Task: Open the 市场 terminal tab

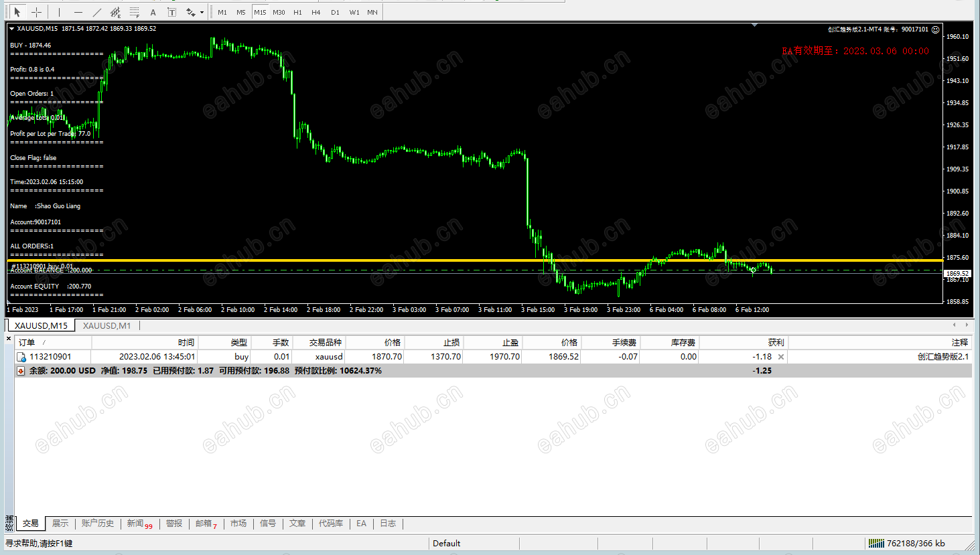Action: pos(238,524)
